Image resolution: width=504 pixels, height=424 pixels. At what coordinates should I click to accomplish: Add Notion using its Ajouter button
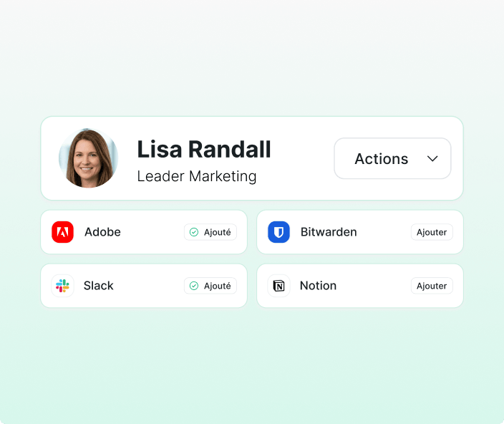432,286
